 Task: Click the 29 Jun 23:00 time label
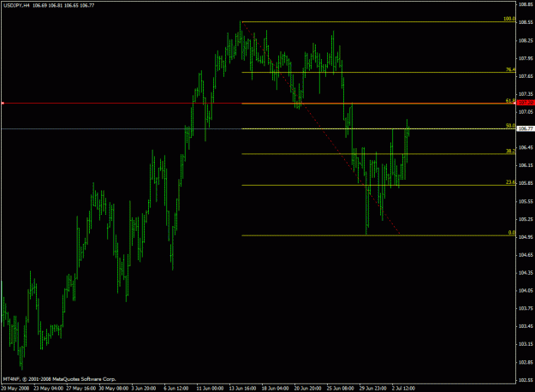(x=373, y=389)
